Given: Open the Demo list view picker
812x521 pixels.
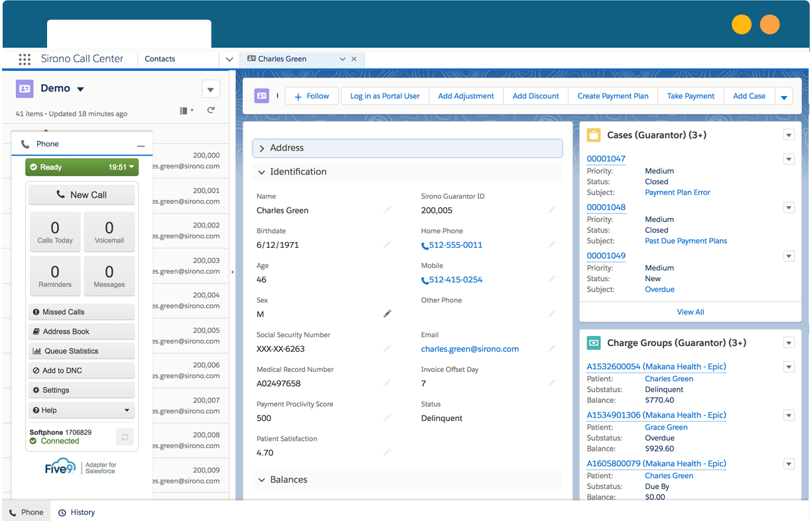Looking at the screenshot, I should pos(80,89).
